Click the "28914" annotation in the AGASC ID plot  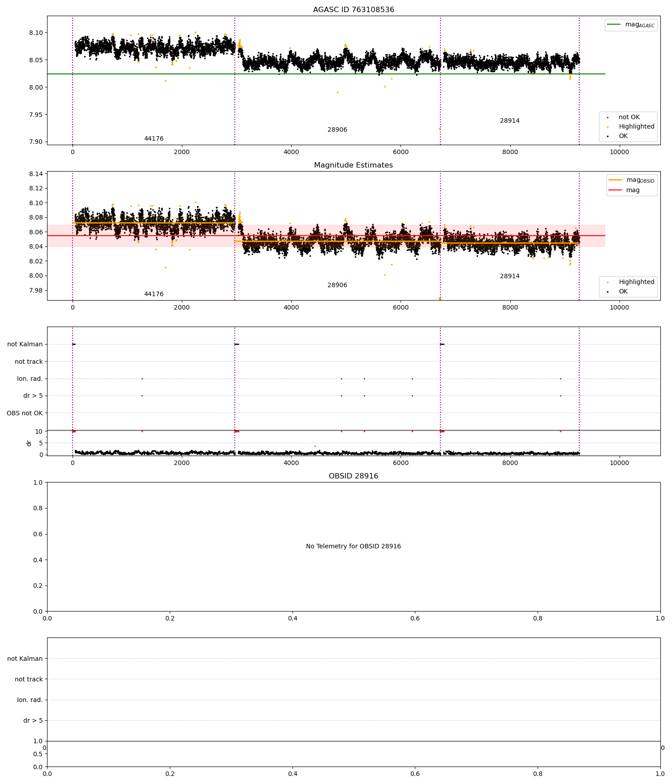510,121
